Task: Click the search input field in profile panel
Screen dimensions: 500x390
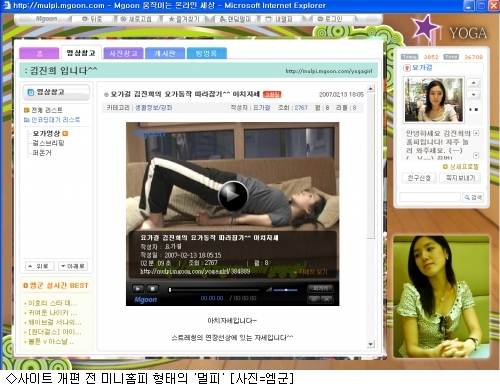Action: pos(430,197)
